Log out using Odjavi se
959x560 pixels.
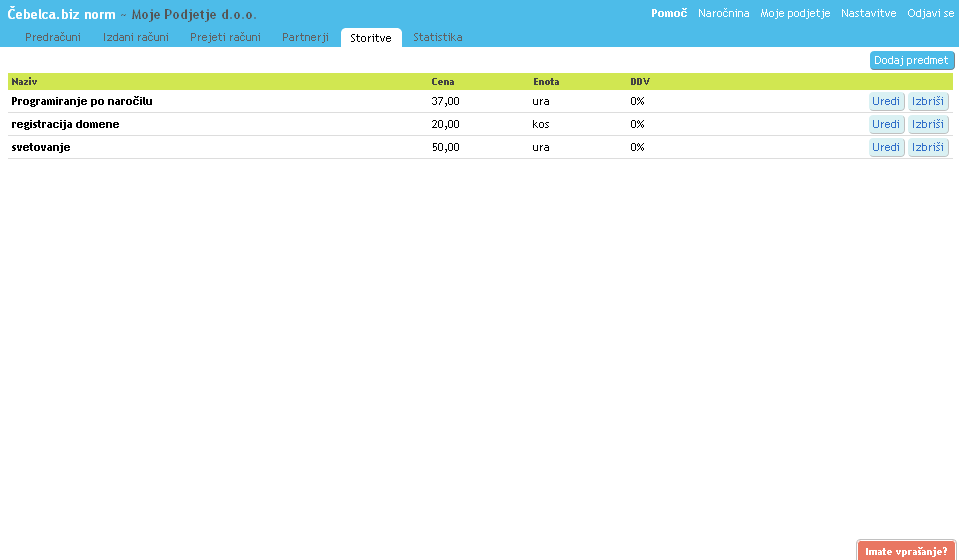click(930, 13)
